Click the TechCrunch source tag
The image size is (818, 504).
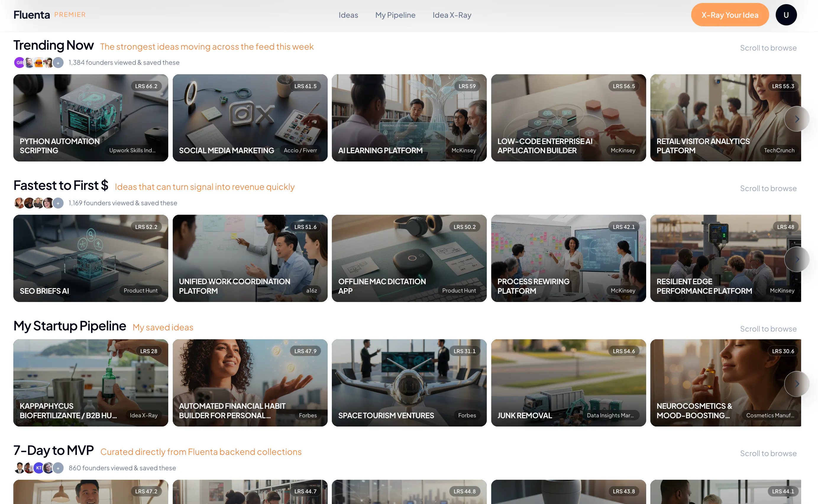pos(779,150)
